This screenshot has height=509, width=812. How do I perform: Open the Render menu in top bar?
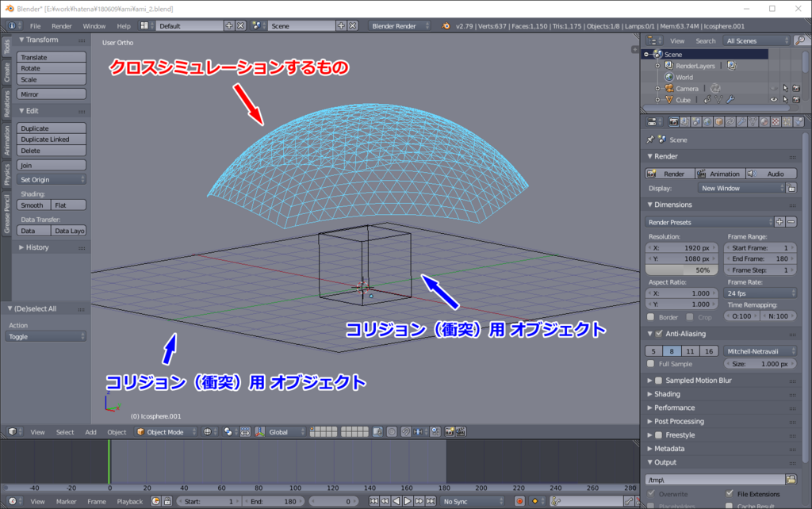(62, 26)
